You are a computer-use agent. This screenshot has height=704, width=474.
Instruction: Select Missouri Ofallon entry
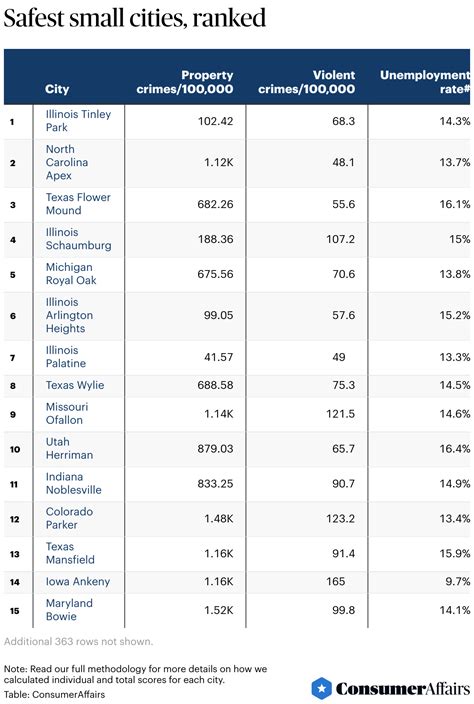pos(67,414)
